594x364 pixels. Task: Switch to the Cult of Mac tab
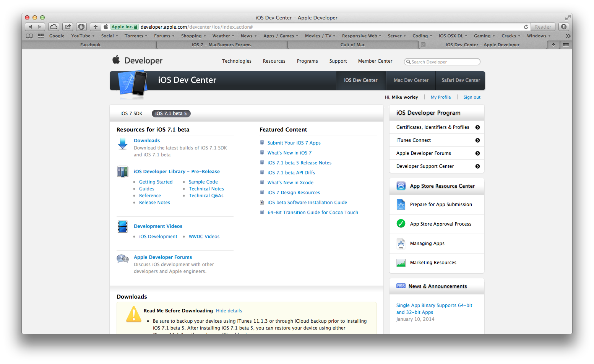(352, 45)
